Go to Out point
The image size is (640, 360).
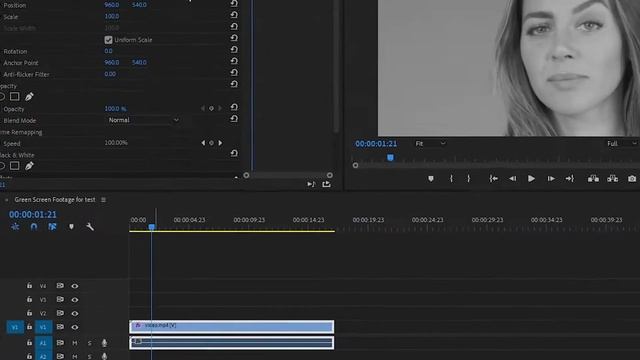[x=569, y=178]
